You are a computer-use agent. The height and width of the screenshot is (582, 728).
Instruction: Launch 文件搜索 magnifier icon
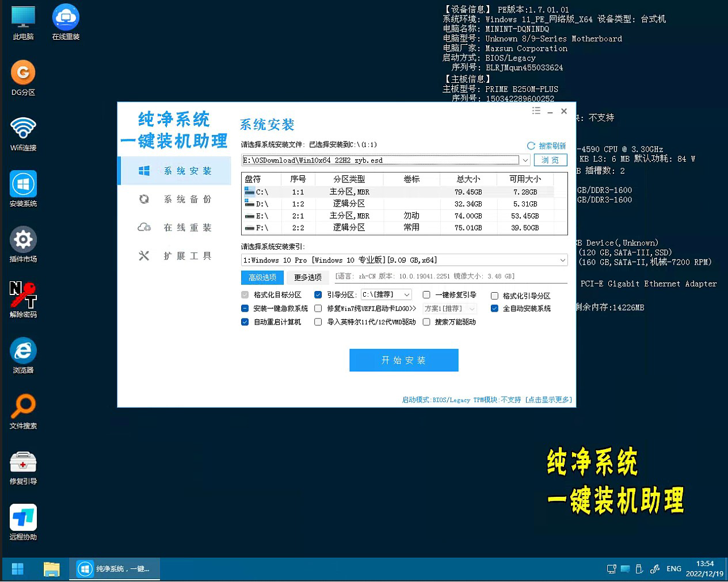tap(23, 411)
